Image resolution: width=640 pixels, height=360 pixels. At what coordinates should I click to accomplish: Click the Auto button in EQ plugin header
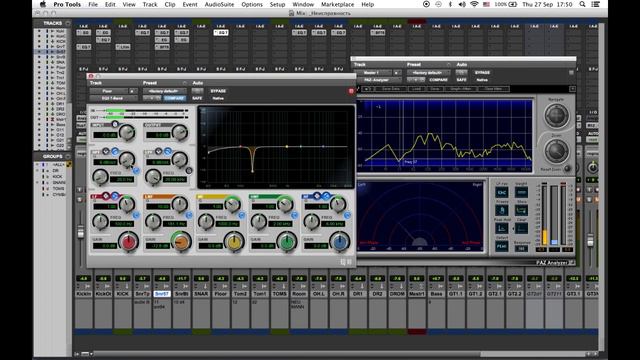(x=198, y=91)
